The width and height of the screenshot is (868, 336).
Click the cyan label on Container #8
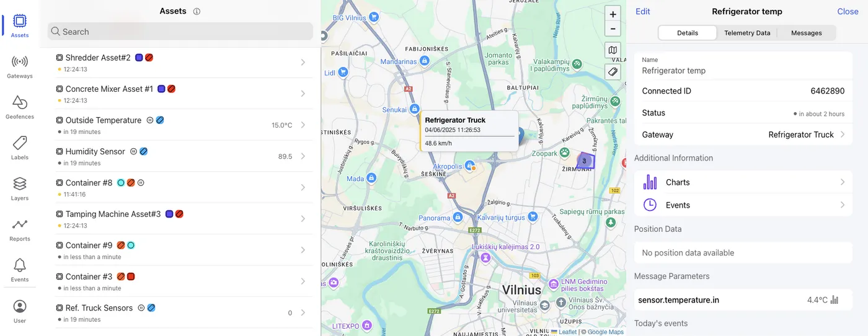click(121, 183)
